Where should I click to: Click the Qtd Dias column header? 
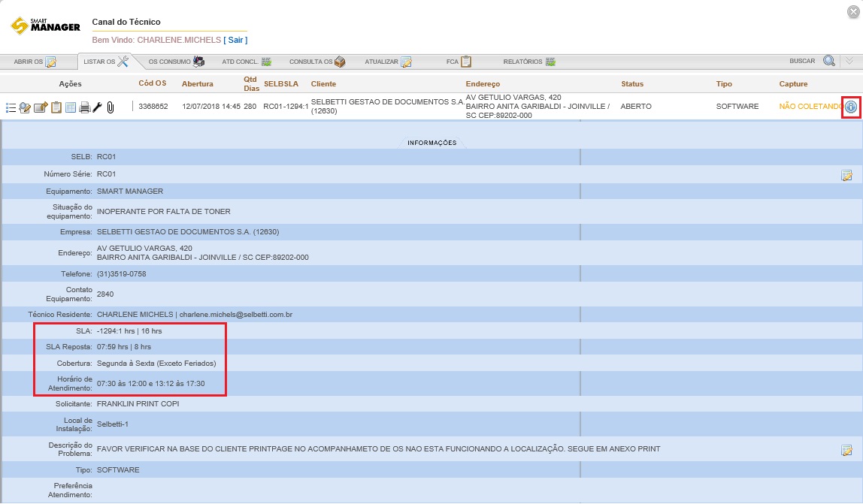[251, 83]
